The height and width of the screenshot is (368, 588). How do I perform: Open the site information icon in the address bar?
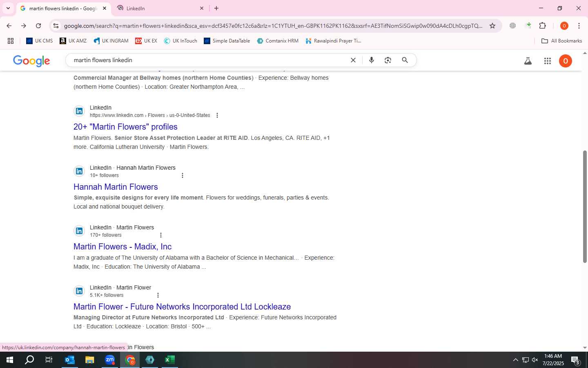pos(56,26)
